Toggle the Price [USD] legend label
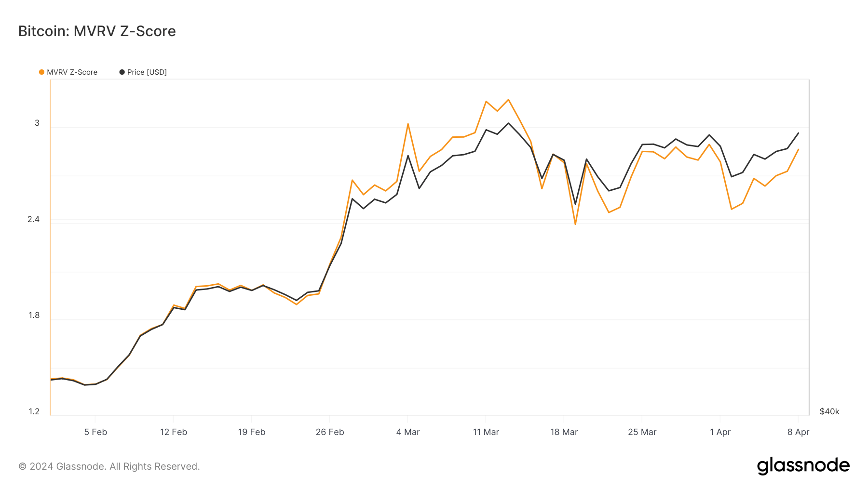The image size is (868, 488). click(147, 72)
